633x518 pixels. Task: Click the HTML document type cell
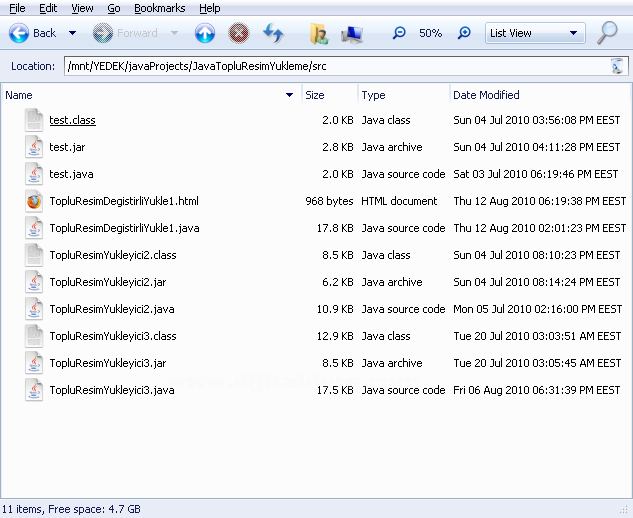(399, 201)
